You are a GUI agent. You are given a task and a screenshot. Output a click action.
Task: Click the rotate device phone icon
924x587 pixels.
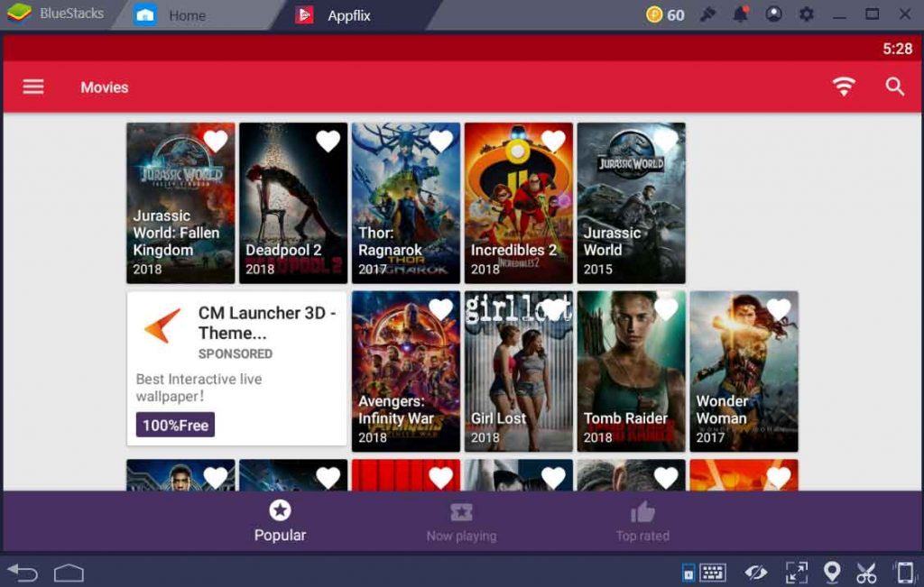(905, 573)
